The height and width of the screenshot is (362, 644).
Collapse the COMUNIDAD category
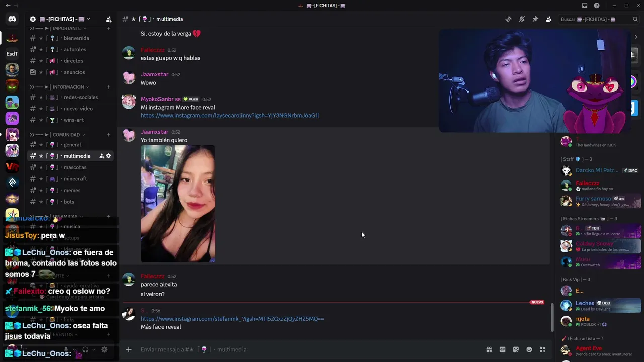[x=57, y=135]
